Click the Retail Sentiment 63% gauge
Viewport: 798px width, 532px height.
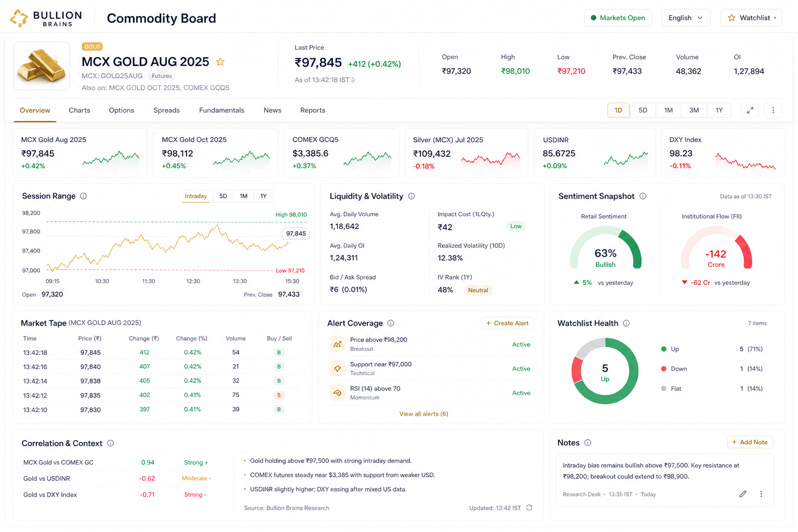click(606, 248)
